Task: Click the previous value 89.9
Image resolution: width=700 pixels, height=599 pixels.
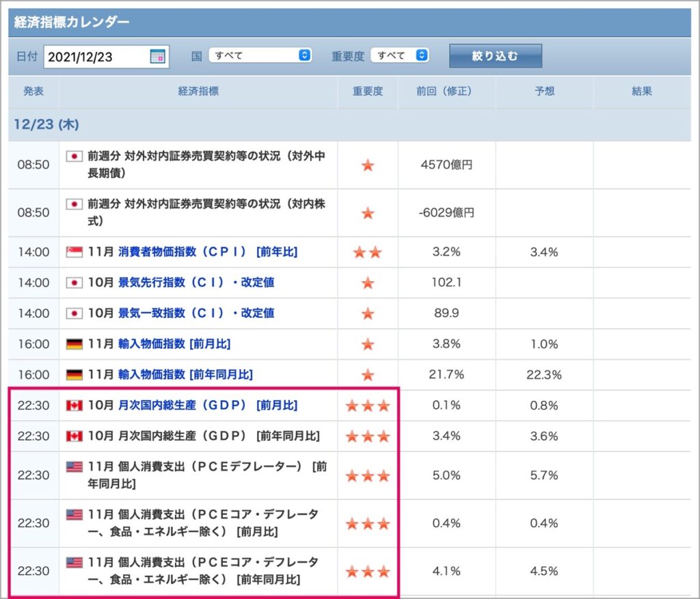Action: click(446, 314)
